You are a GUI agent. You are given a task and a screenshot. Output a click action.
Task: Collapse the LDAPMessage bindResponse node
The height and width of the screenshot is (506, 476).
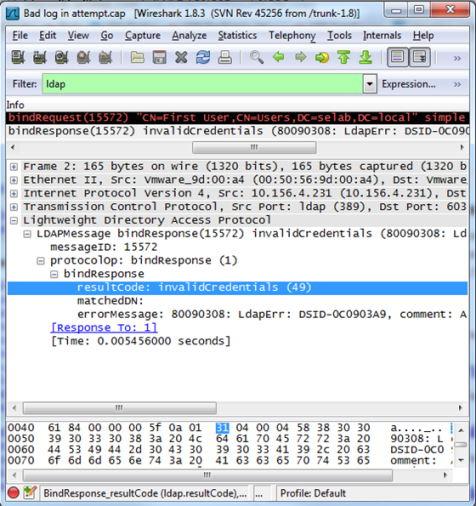(x=27, y=234)
